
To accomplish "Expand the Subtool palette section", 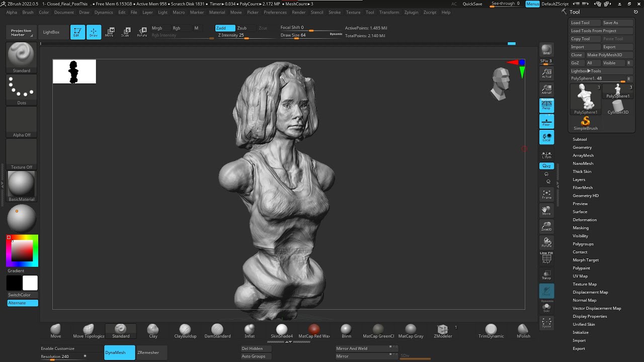I will point(580,139).
